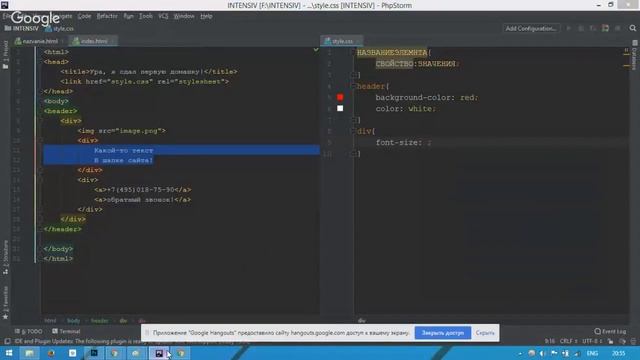This screenshot has width=640, height=360.
Task: Click the link href line in index.html
Action: [x=144, y=82]
